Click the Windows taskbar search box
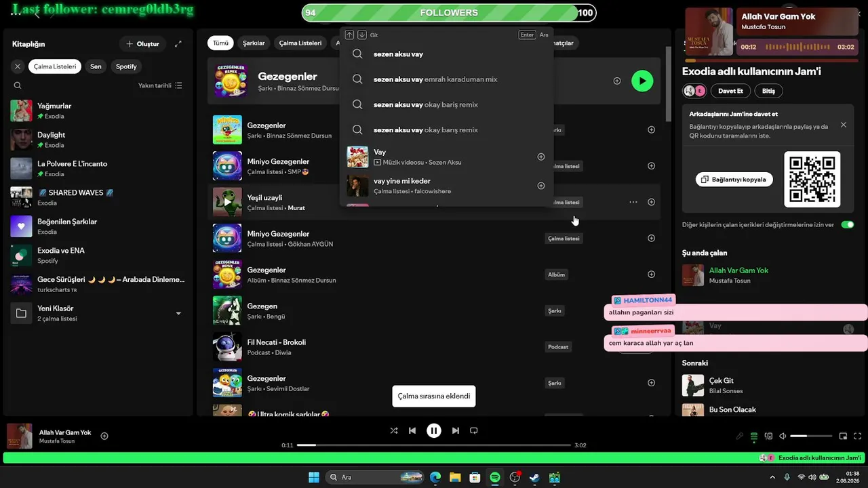 tap(375, 477)
